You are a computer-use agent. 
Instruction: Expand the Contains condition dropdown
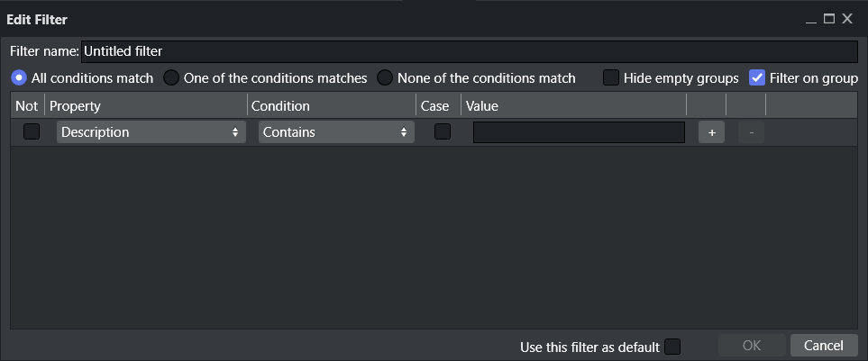pyautogui.click(x=336, y=132)
